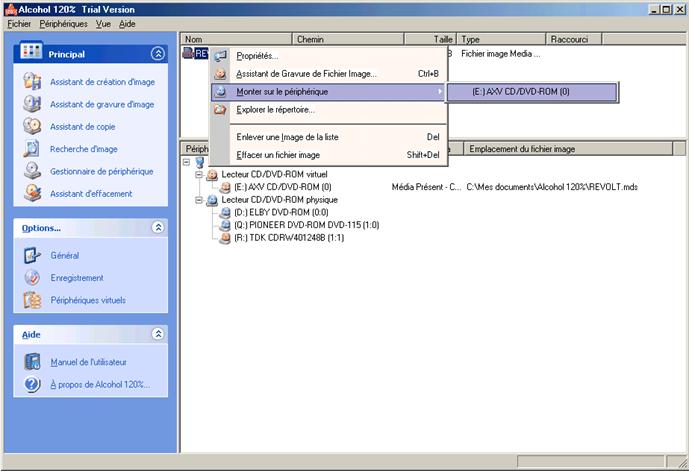The height and width of the screenshot is (471, 689).
Task: Click the Général options icon
Action: coord(32,255)
